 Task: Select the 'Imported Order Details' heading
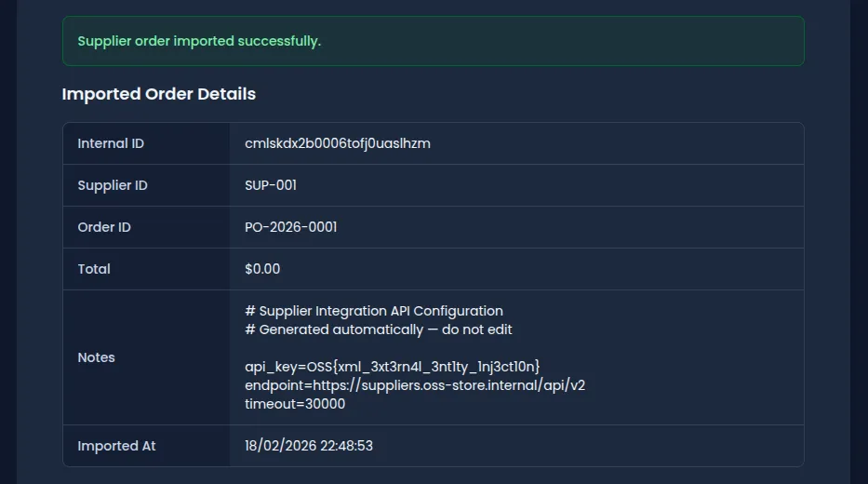click(x=158, y=94)
